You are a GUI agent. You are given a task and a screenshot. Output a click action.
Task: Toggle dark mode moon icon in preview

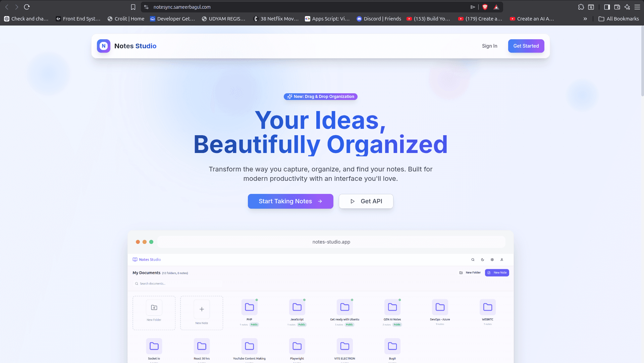483,260
